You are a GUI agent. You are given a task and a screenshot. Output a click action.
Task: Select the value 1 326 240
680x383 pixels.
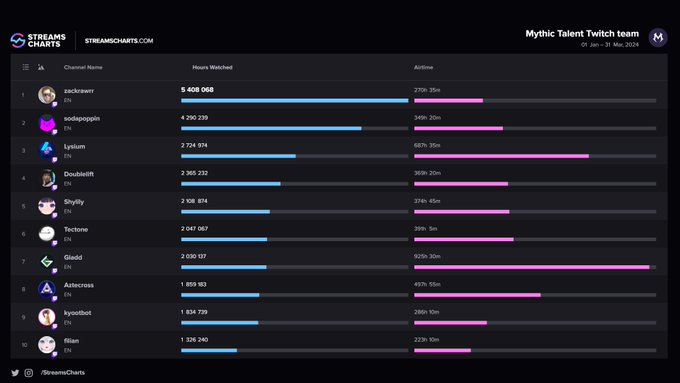click(194, 340)
